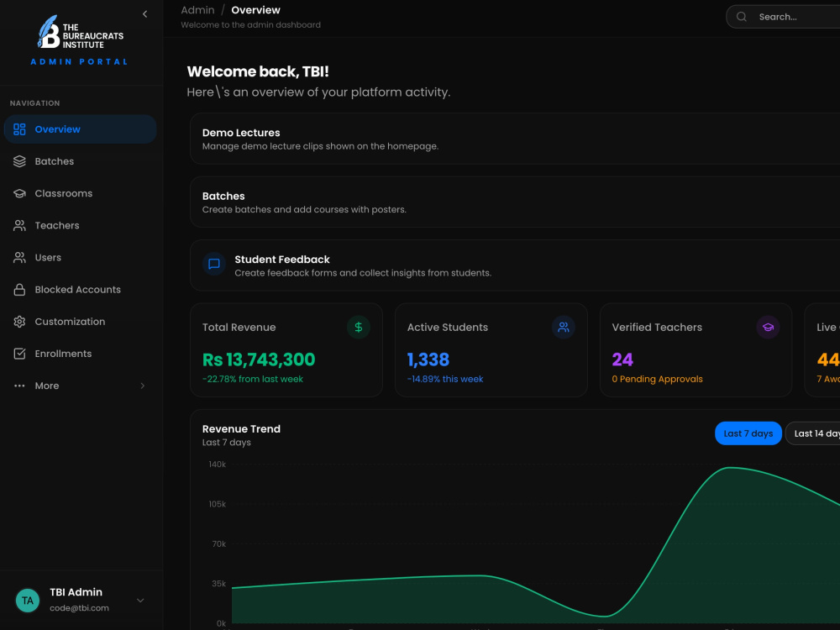
Task: Click the TA avatar circle
Action: coord(28,600)
